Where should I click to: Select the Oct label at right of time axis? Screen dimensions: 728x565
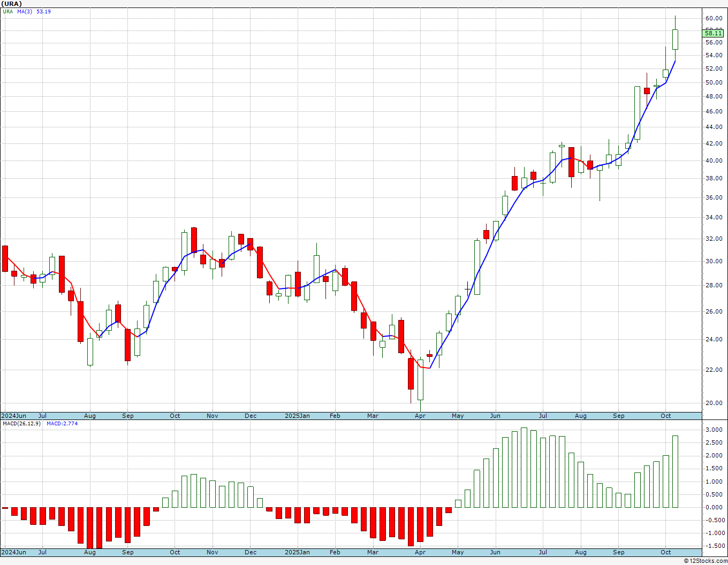coord(665,416)
